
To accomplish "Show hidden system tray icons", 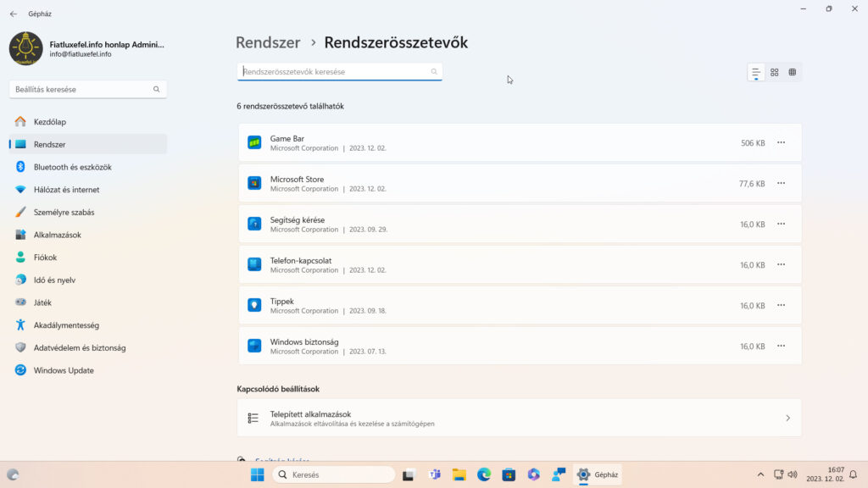I will coord(760,474).
